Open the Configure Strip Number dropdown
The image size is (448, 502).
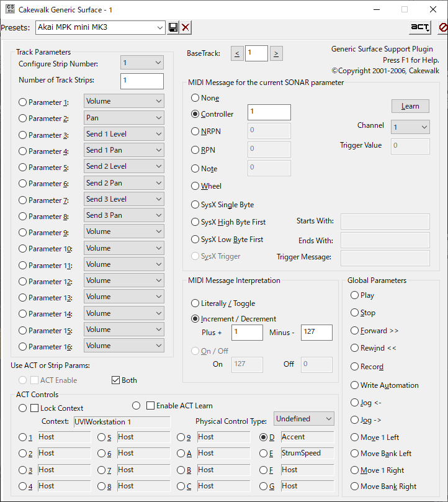pos(141,63)
